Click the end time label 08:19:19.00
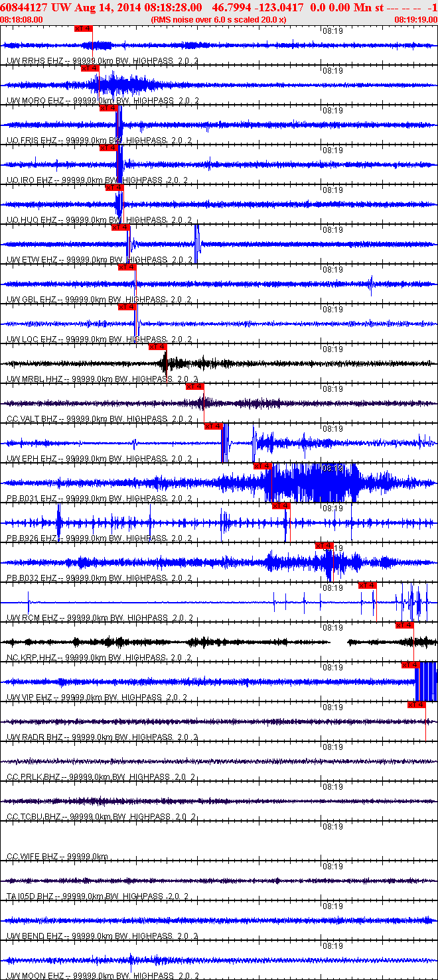438x980 pixels. [415, 20]
